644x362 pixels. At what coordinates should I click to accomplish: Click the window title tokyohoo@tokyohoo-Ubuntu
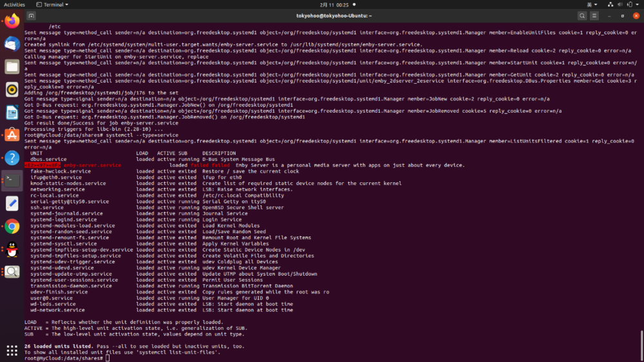point(334,15)
